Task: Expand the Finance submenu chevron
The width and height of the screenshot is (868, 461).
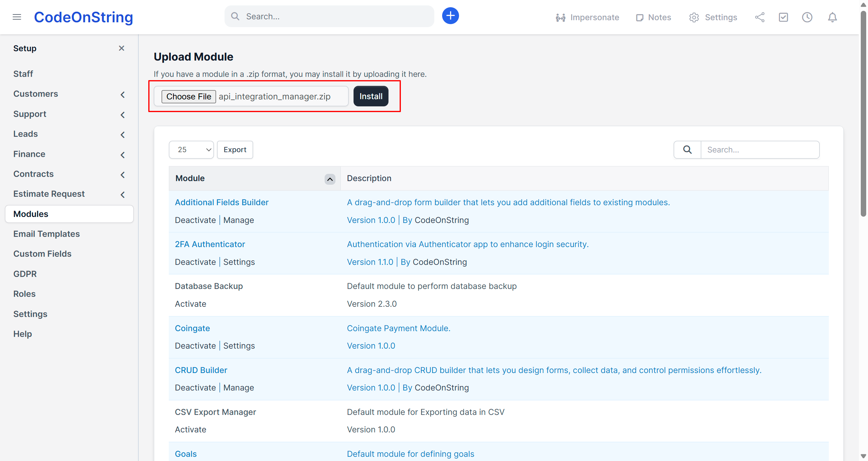Action: tap(123, 155)
